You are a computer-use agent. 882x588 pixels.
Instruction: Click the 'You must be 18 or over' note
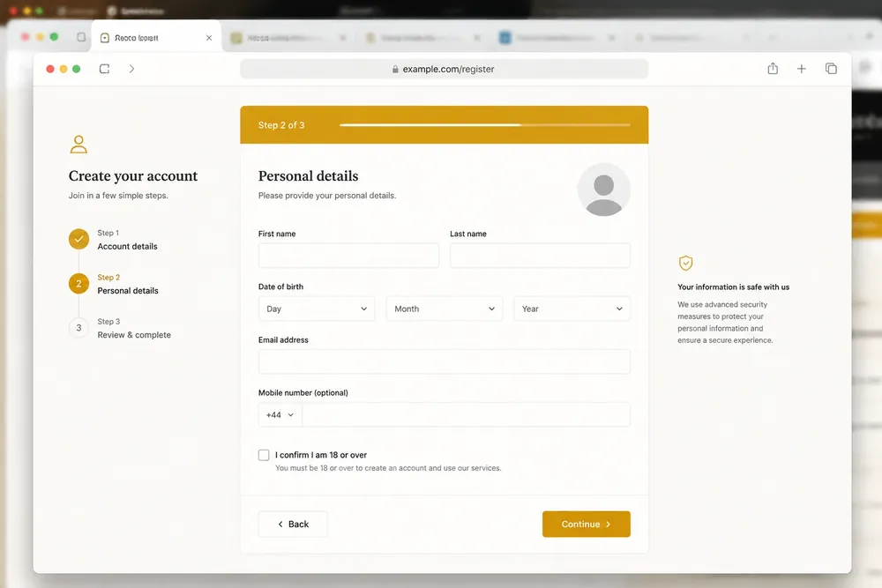tap(388, 468)
